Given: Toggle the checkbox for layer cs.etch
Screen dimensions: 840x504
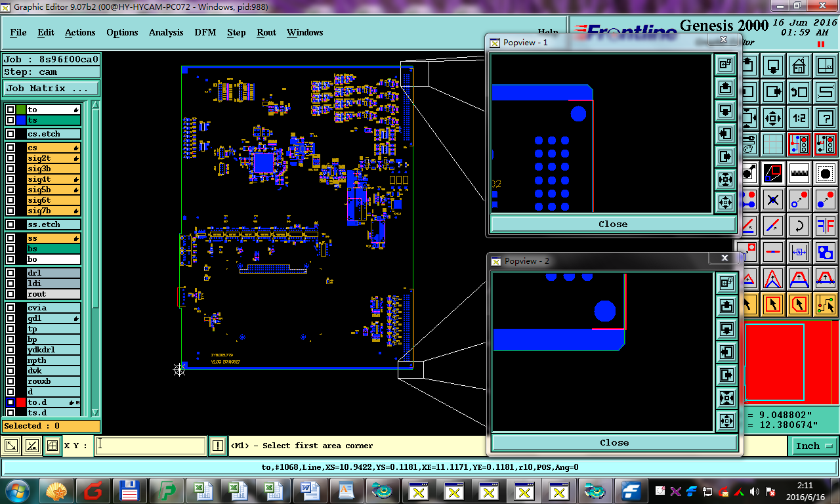Looking at the screenshot, I should point(10,134).
